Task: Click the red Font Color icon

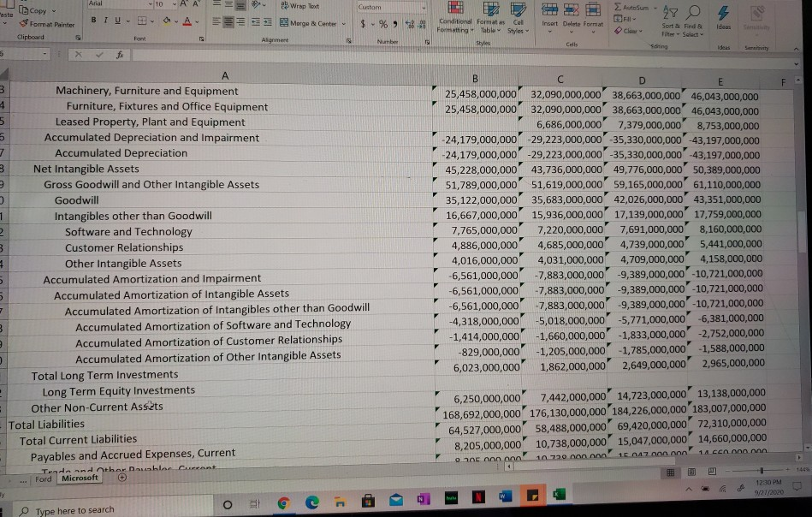Action: (187, 21)
